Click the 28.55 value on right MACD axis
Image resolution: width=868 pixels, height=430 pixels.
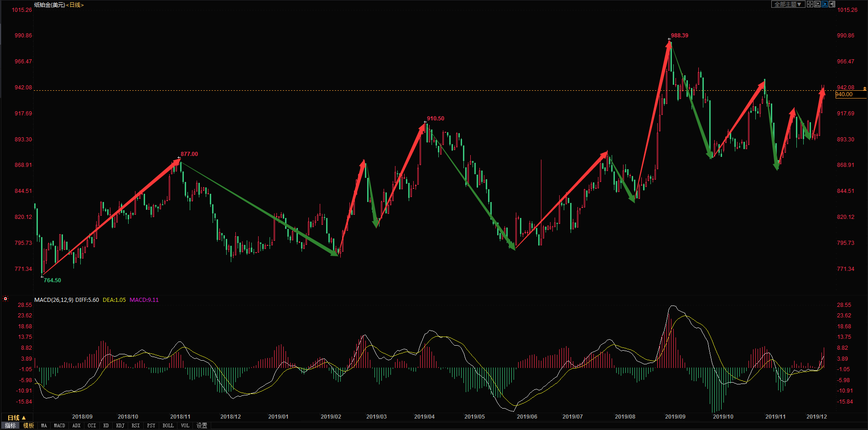coord(844,305)
